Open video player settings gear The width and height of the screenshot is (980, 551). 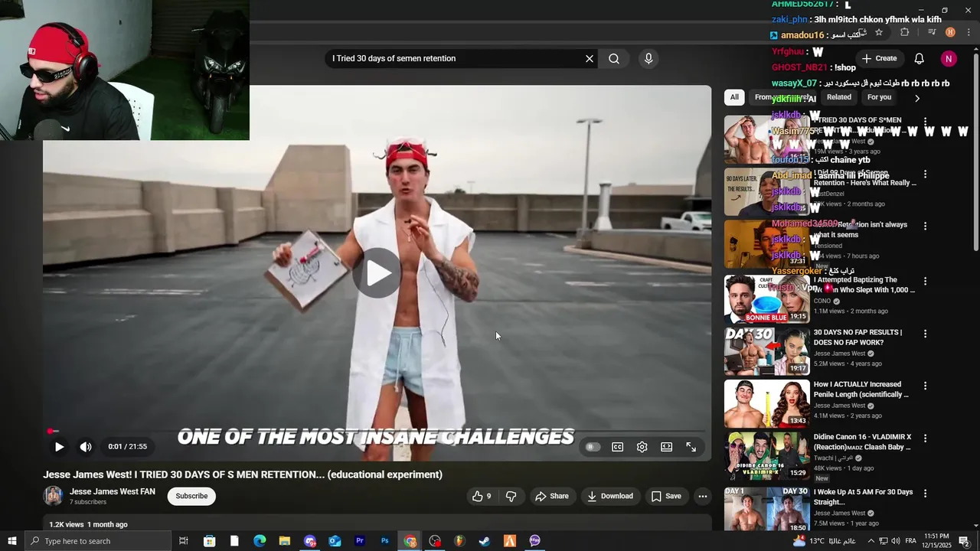pyautogui.click(x=642, y=447)
